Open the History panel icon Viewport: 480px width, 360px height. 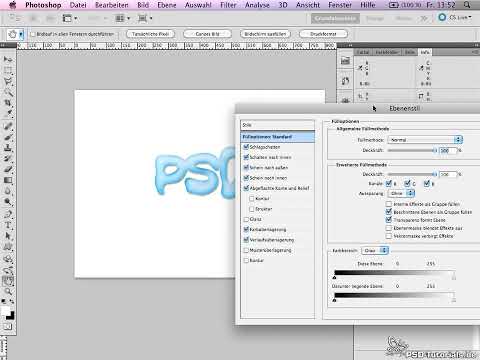345,81
